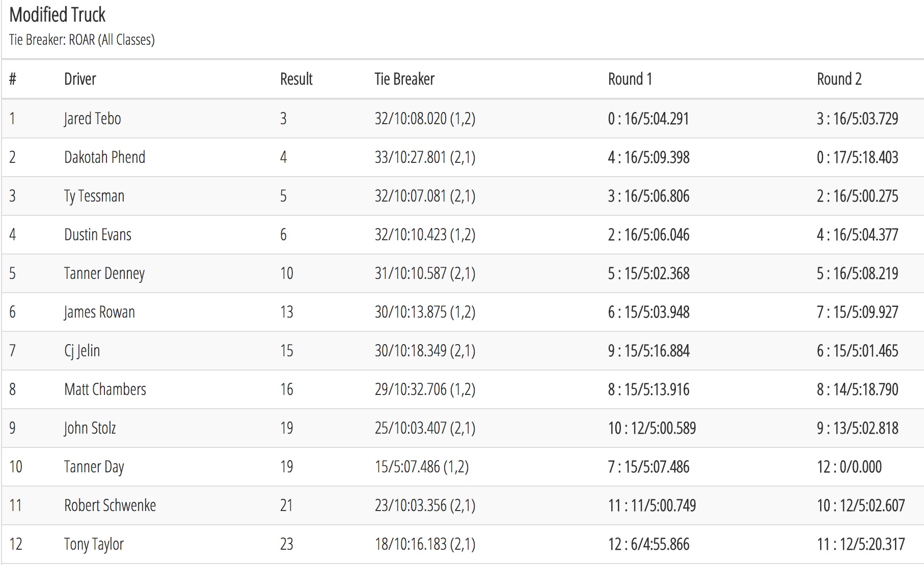Open John Stolz's entry
Screen dimensions: 924x565
pos(90,428)
